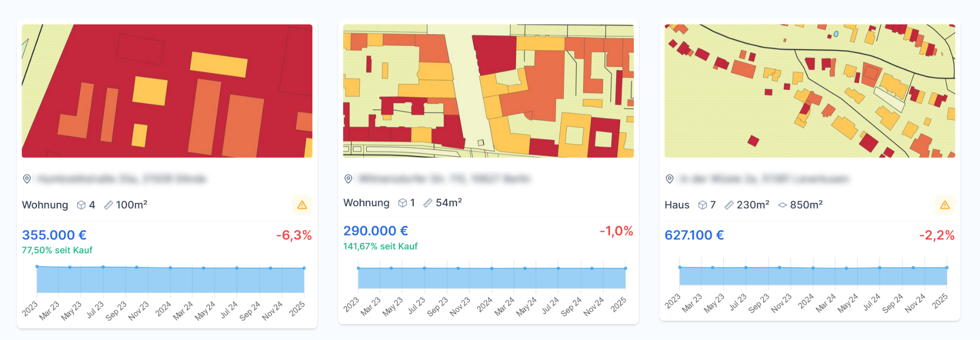The image size is (980, 340).
Task: Click the location pin on the 355.000 € card
Action: 27,179
